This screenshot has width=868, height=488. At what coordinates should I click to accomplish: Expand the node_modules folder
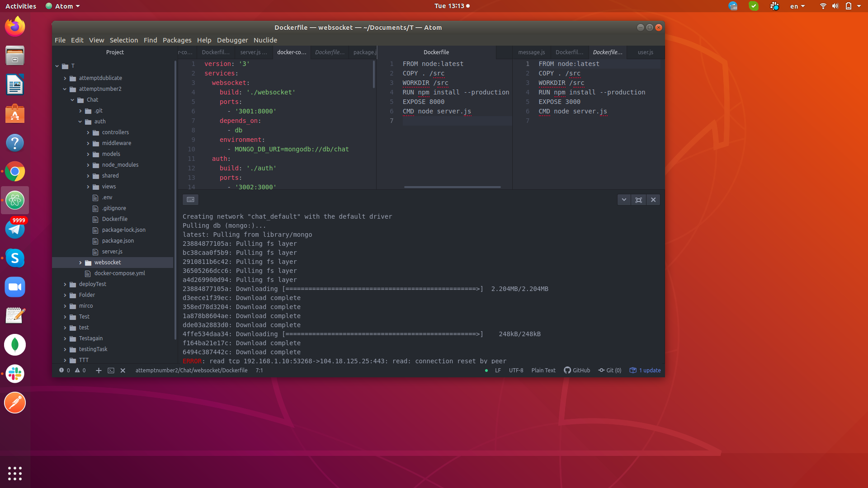tap(88, 165)
